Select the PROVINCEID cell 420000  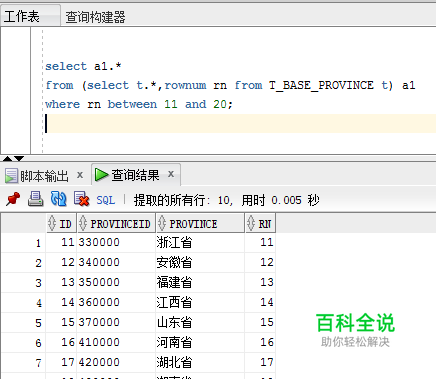116,362
